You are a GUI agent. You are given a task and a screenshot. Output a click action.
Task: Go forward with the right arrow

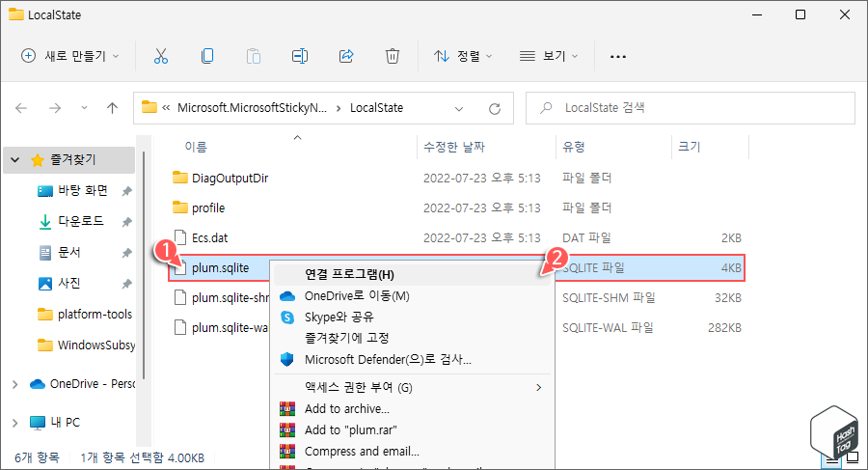point(55,108)
